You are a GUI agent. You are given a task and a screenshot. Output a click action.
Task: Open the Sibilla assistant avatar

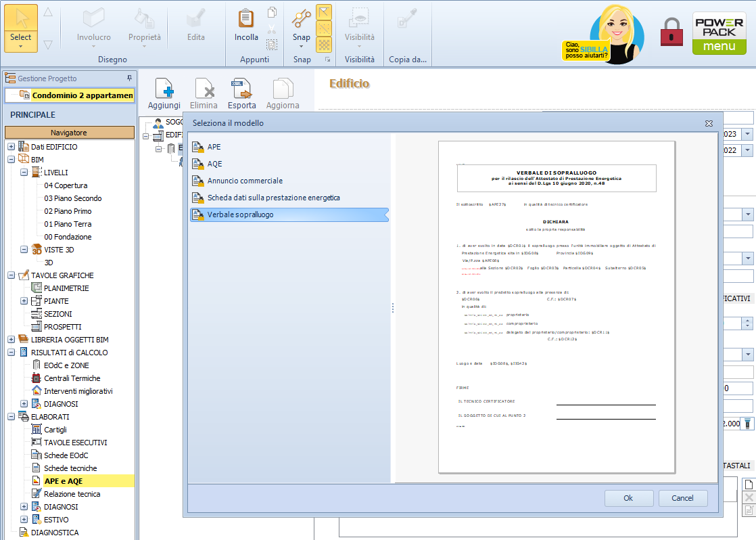[617, 32]
